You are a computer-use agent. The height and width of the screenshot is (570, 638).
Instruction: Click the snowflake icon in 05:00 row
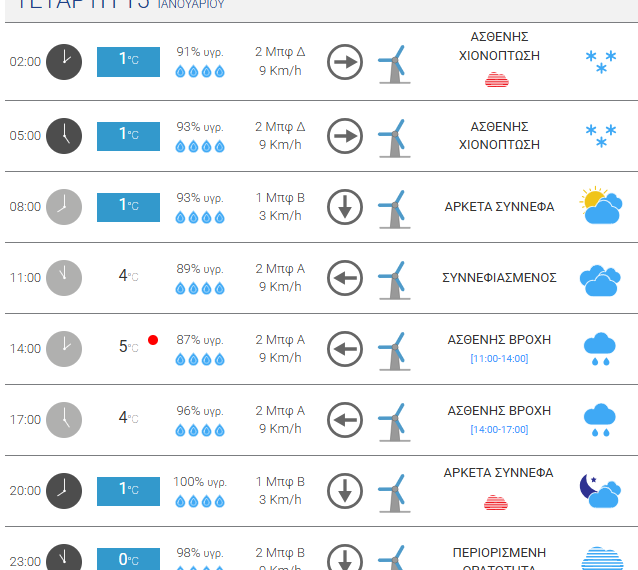click(x=600, y=135)
